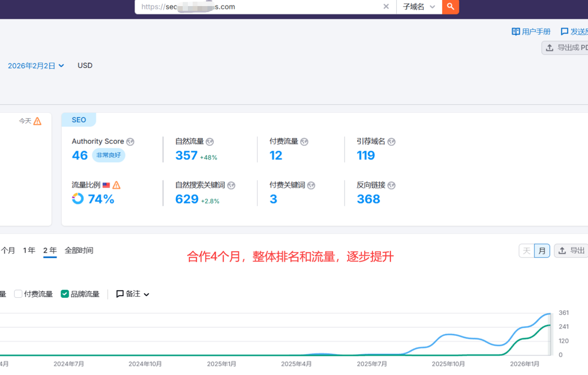588x375 pixels.
Task: Open the 子域名 scope dropdown
Action: pyautogui.click(x=419, y=7)
